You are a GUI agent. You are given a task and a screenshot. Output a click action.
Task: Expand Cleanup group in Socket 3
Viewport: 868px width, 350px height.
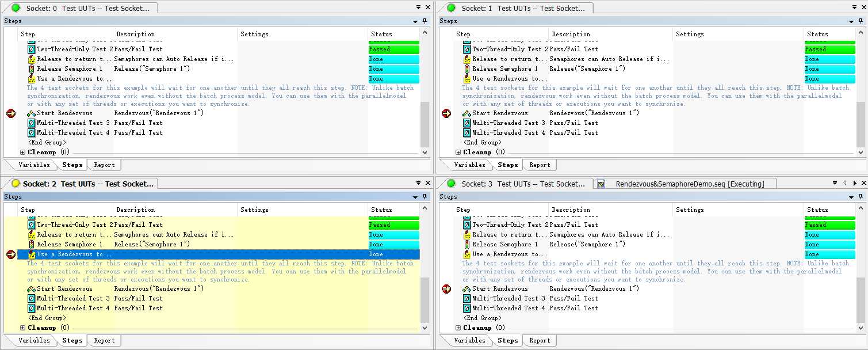[x=458, y=328]
